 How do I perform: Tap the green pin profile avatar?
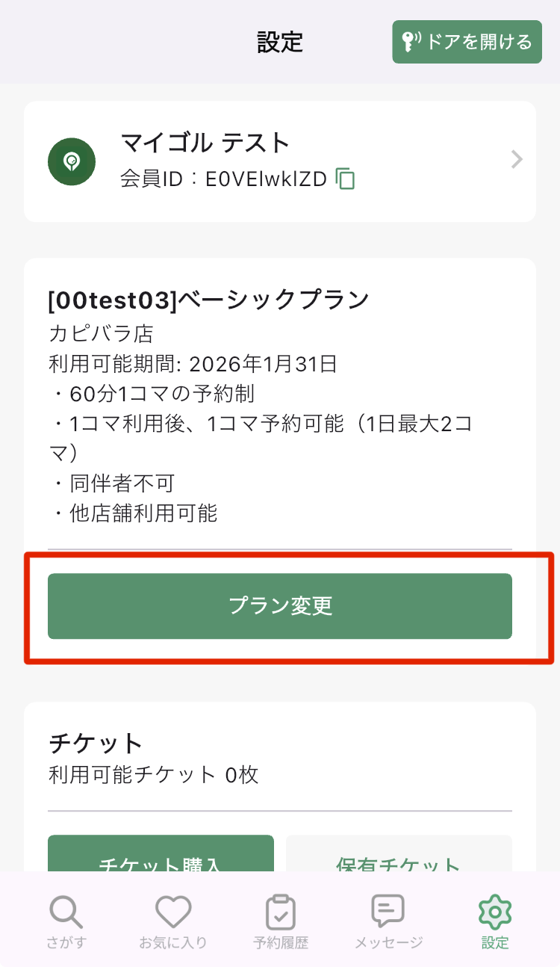(72, 161)
